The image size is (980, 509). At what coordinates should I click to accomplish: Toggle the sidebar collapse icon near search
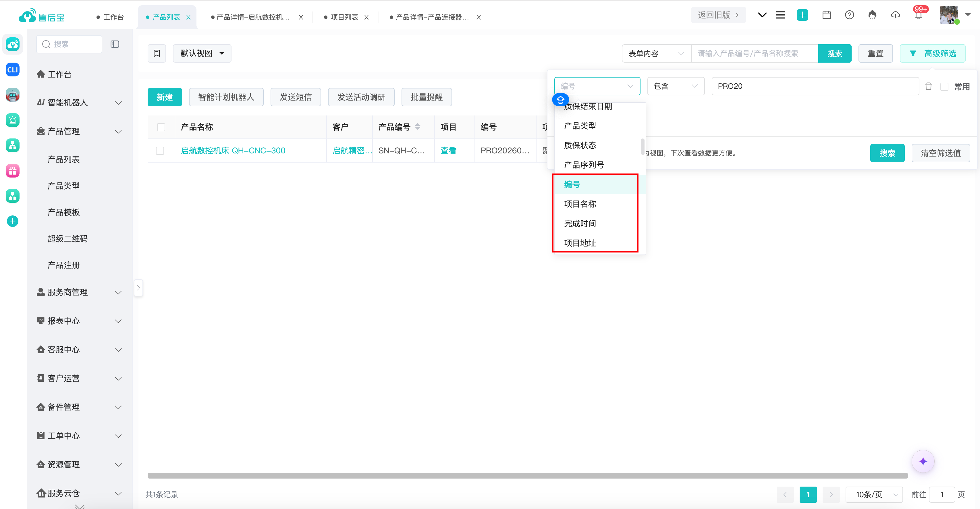click(x=115, y=44)
